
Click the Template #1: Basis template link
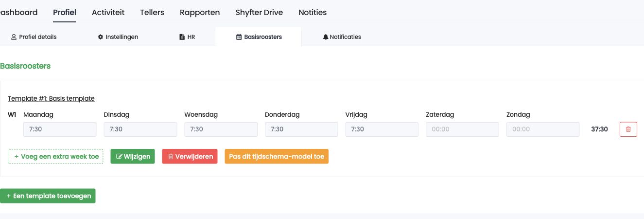coord(51,98)
